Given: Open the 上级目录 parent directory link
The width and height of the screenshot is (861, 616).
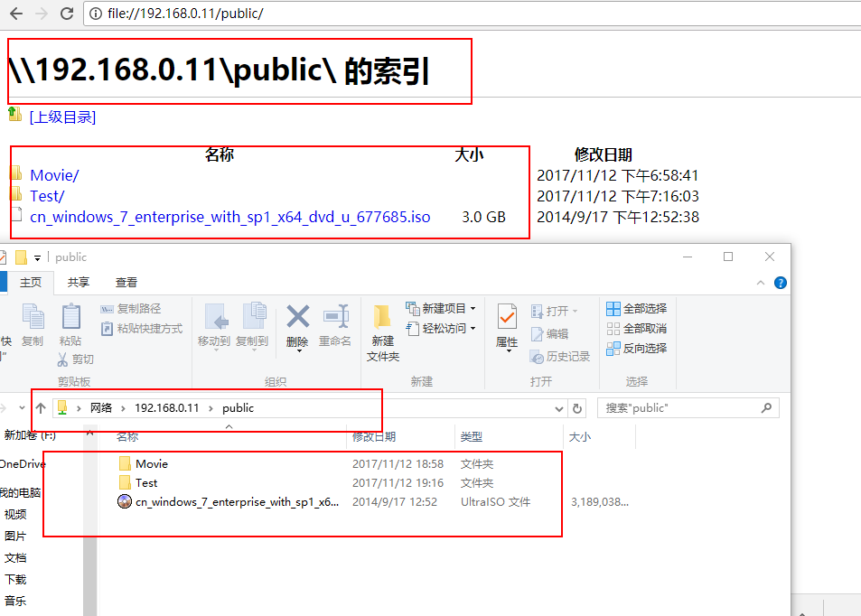Looking at the screenshot, I should point(62,117).
